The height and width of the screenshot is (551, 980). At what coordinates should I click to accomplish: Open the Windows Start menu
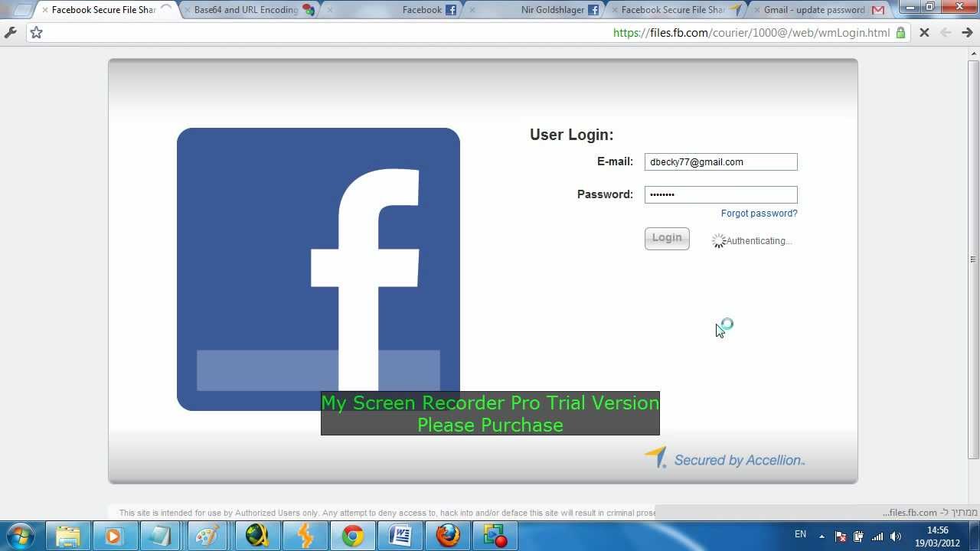[21, 536]
